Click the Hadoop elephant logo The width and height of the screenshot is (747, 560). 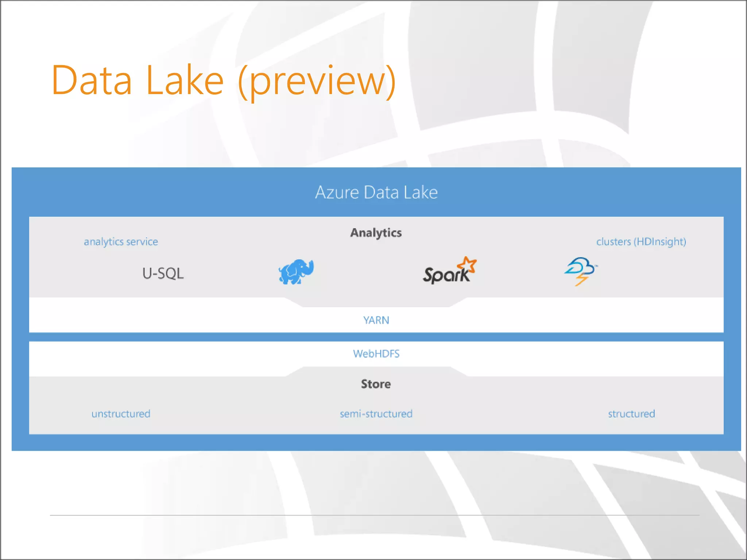pos(296,272)
